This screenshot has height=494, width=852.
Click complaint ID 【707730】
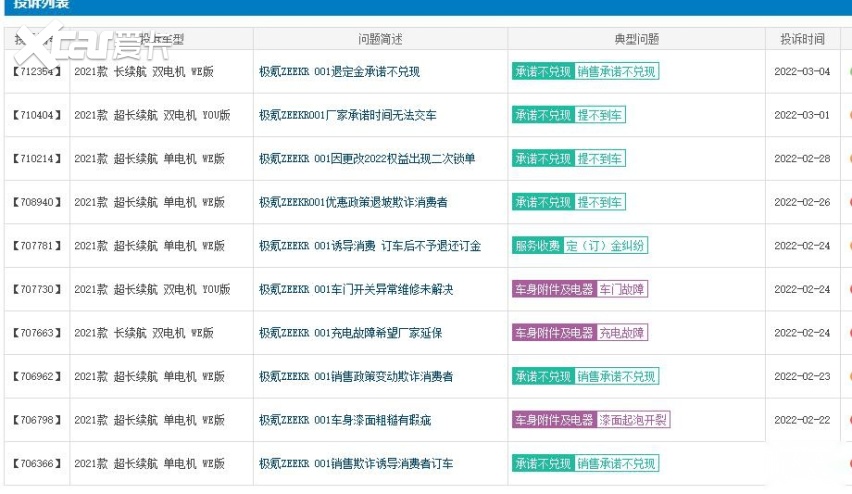point(36,289)
